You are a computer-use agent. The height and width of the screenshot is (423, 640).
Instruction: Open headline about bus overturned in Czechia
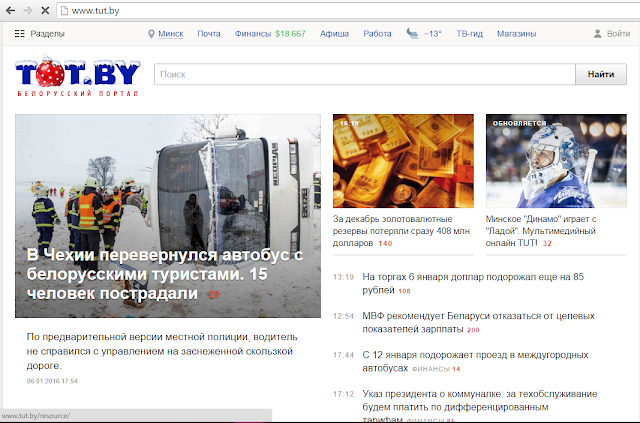164,274
